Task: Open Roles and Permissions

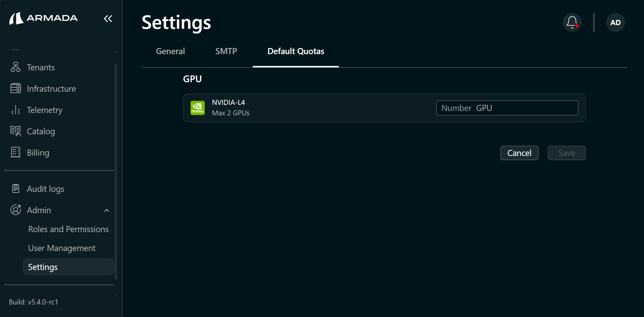Action: click(68, 229)
